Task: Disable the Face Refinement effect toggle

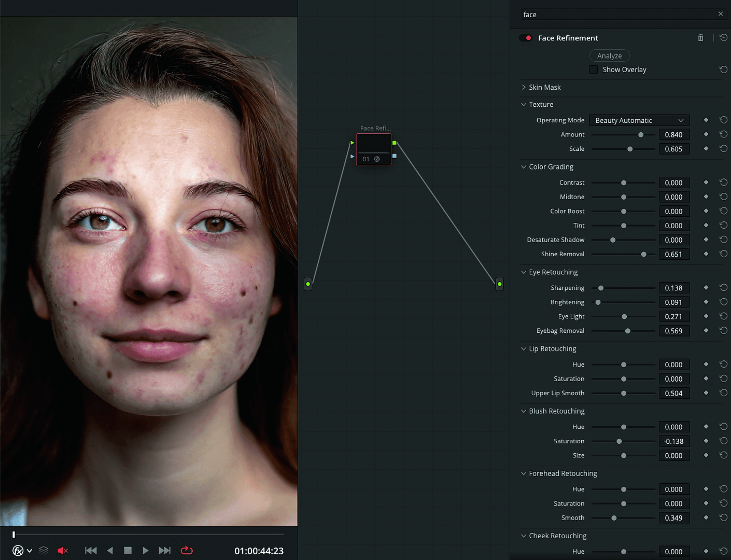Action: 526,37
